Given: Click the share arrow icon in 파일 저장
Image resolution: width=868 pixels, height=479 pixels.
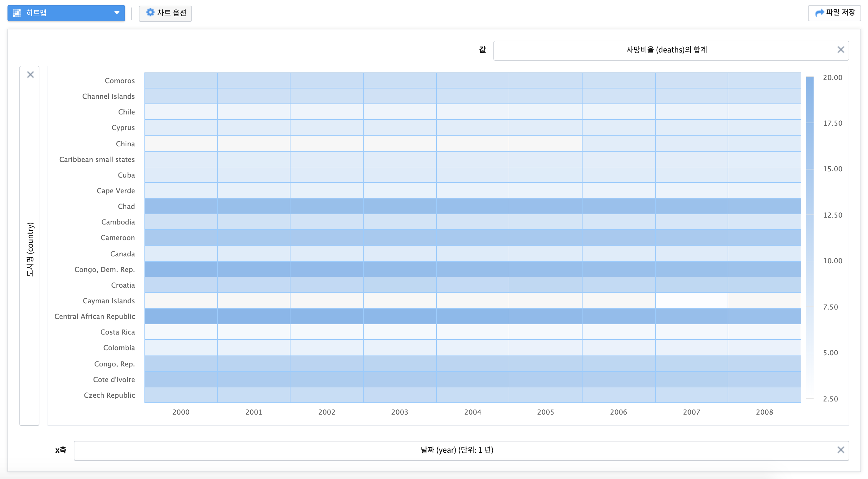Looking at the screenshot, I should [819, 13].
